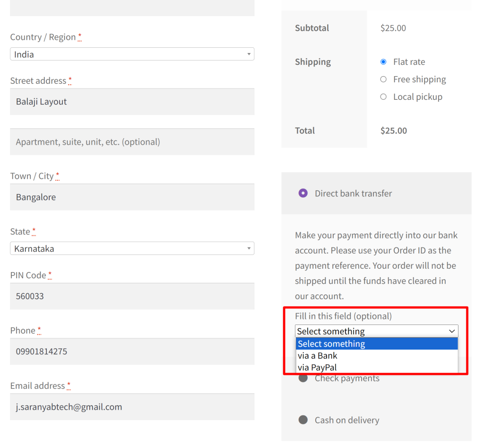Click the Flat rate label
This screenshot has width=484, height=448.
tap(409, 62)
